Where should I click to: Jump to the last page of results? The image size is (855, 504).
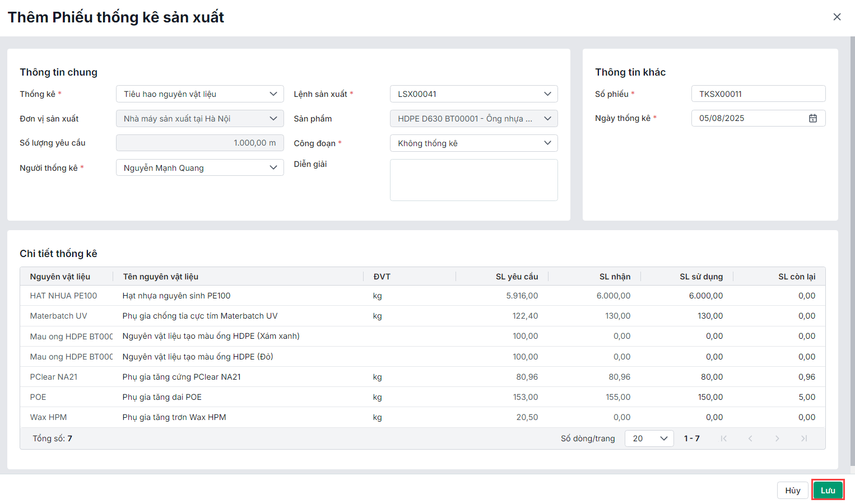click(804, 438)
